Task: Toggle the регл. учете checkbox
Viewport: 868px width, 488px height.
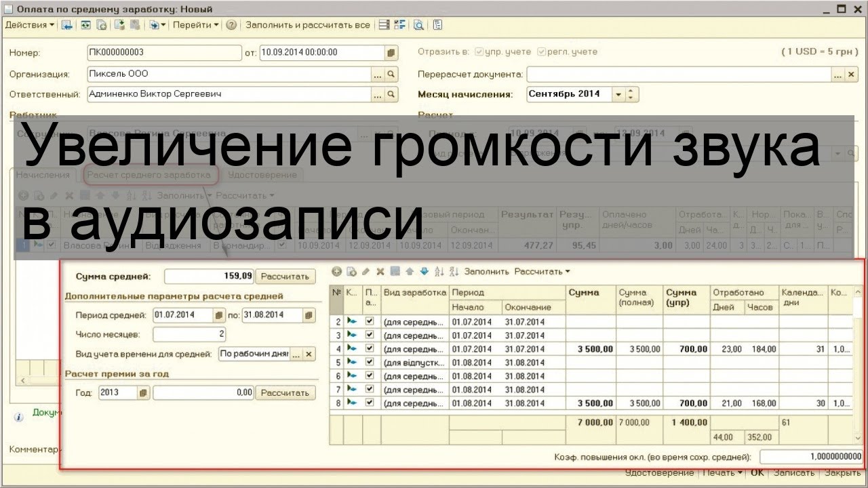Action: (x=541, y=52)
